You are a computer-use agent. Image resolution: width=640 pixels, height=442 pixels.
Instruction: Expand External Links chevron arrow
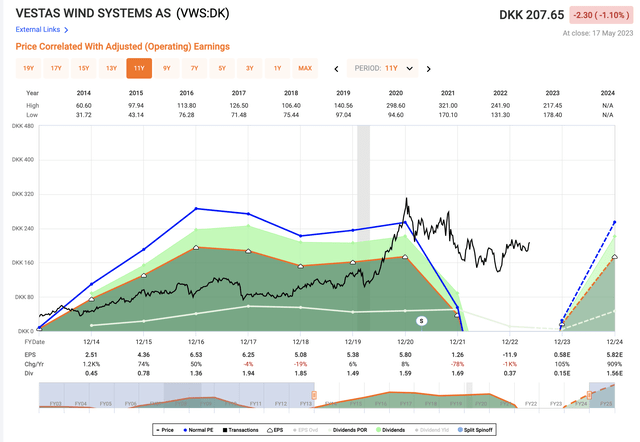(x=66, y=30)
